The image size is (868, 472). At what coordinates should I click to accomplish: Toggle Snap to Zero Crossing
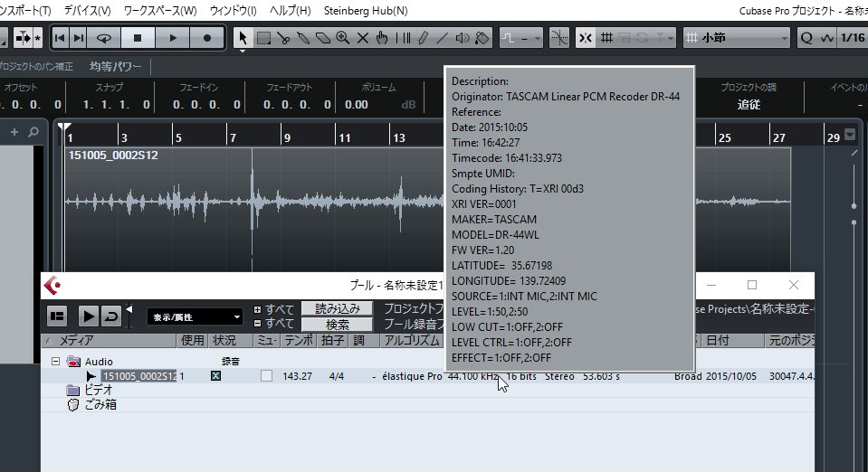point(559,38)
